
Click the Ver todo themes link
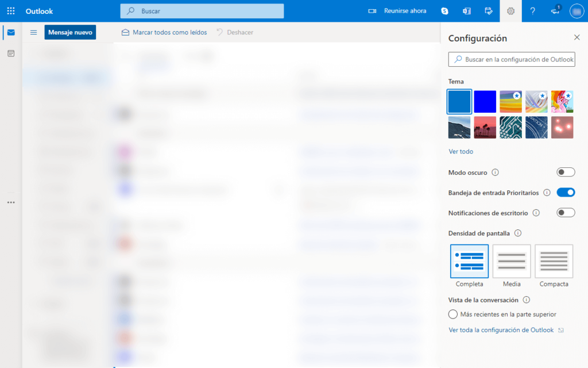coord(461,151)
